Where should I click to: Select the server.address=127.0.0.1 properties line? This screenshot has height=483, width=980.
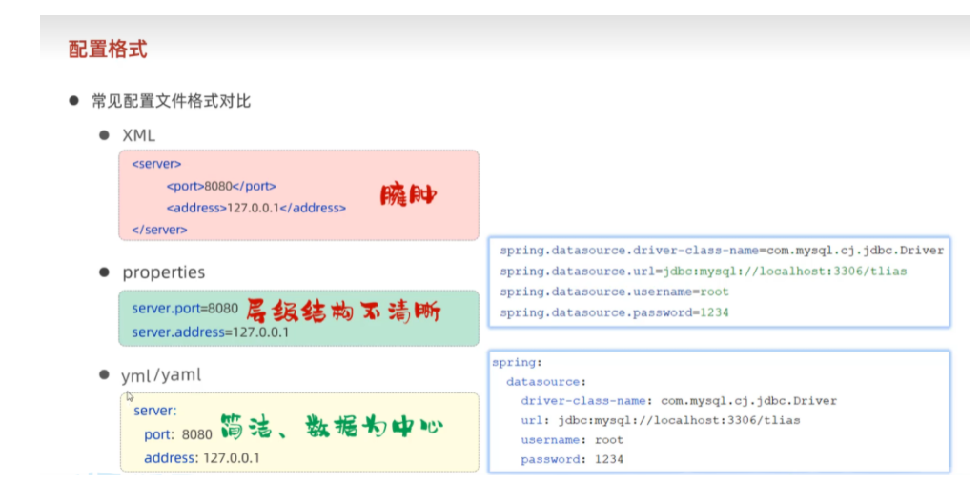[210, 332]
